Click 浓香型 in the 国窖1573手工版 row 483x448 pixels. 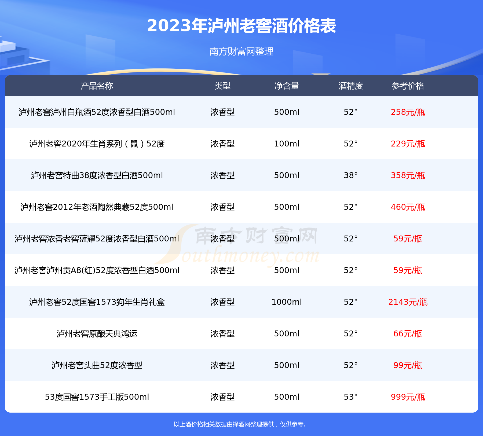[222, 397]
